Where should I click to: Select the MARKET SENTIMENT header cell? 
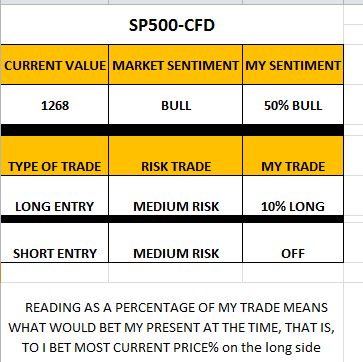point(175,65)
